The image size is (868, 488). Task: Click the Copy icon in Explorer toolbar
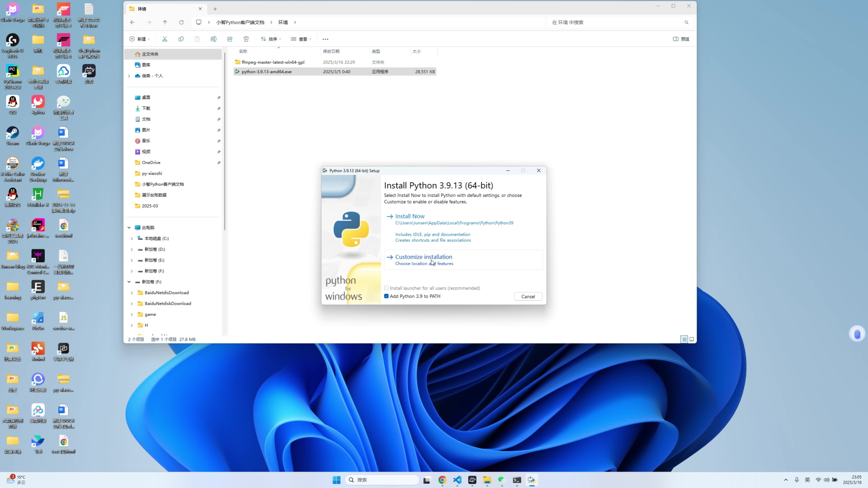click(x=181, y=39)
